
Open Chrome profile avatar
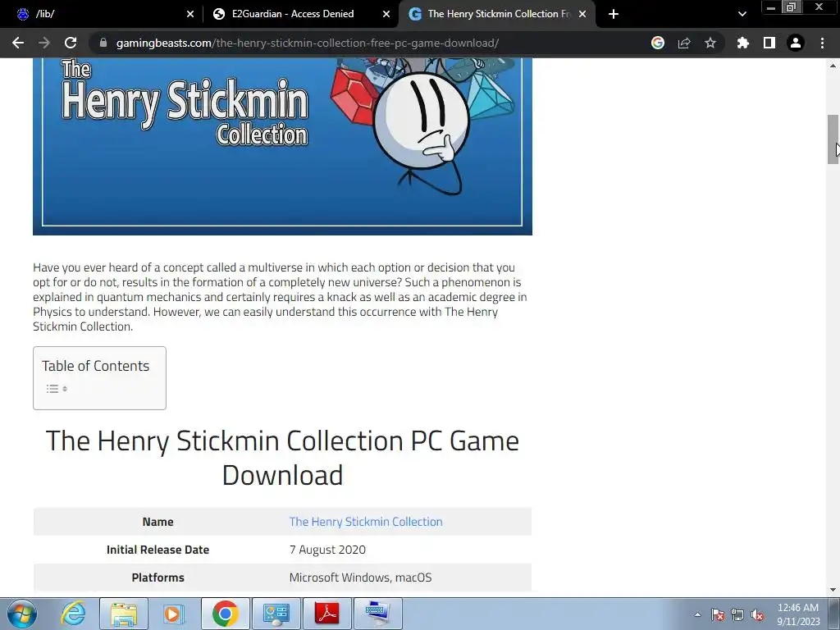pos(796,43)
